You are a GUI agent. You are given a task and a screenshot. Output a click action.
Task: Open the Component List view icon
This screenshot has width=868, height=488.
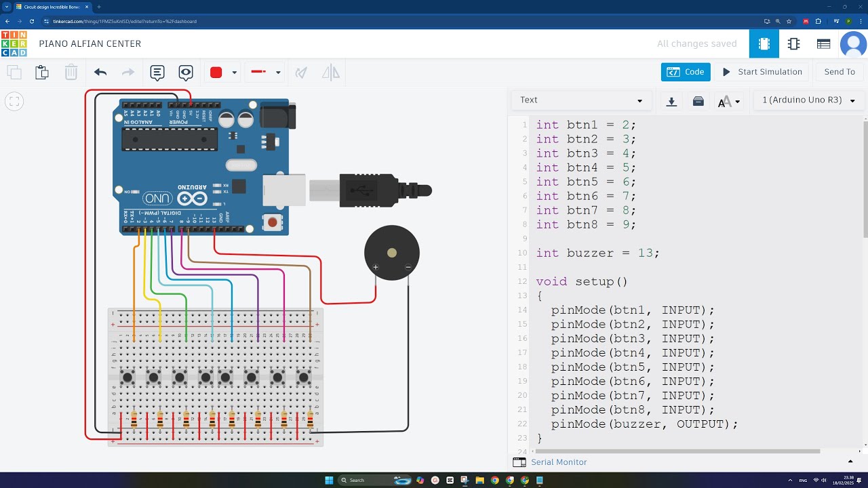pyautogui.click(x=823, y=44)
